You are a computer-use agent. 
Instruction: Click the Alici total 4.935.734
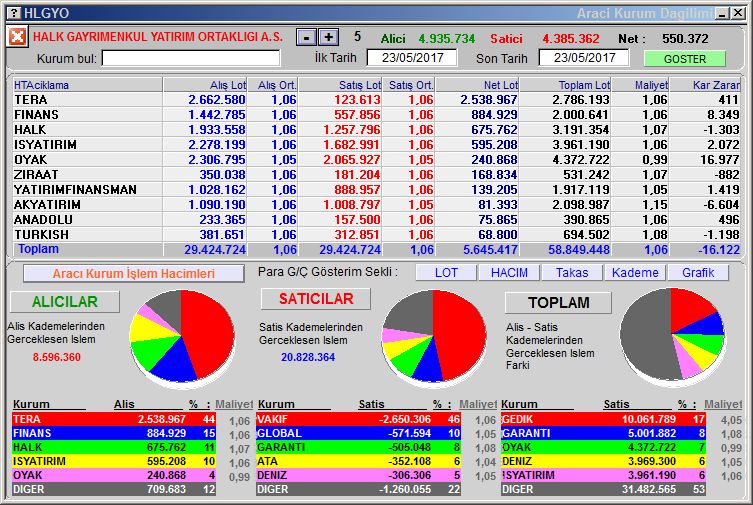click(x=446, y=38)
